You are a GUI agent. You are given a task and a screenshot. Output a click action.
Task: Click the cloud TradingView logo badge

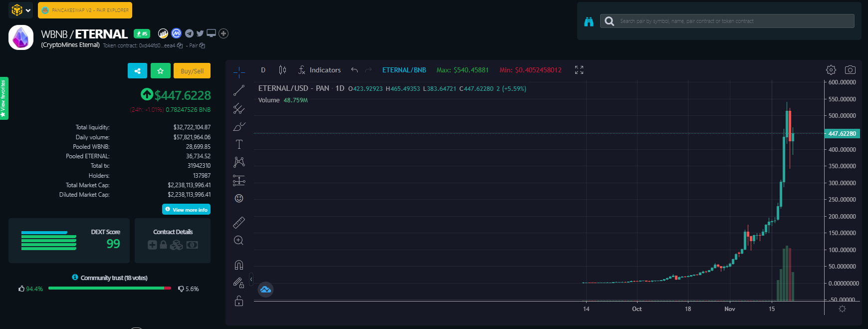coord(265,290)
